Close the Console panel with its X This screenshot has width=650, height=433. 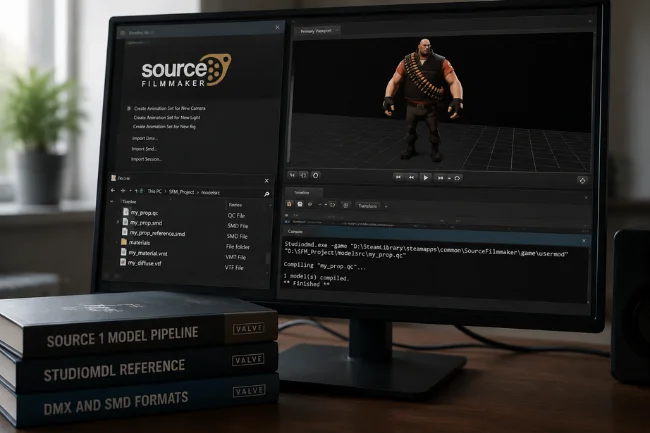[x=584, y=241]
